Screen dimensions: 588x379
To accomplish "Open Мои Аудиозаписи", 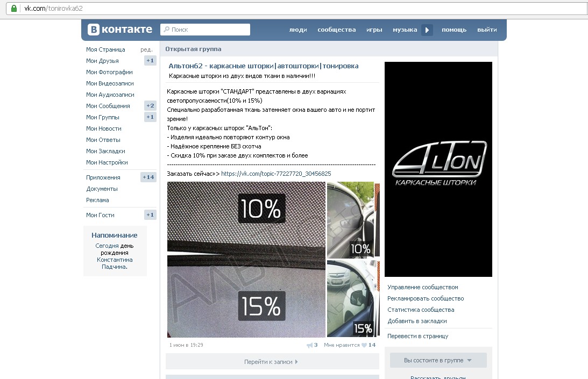I will point(110,95).
